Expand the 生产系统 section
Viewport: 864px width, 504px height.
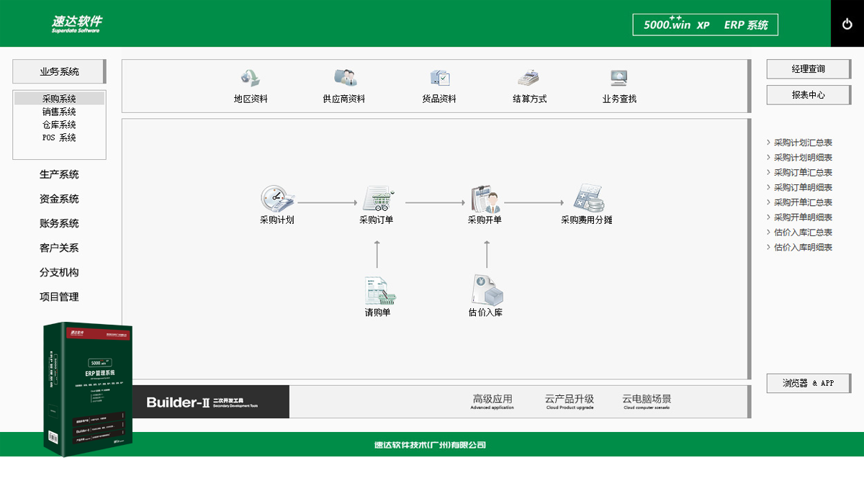59,174
